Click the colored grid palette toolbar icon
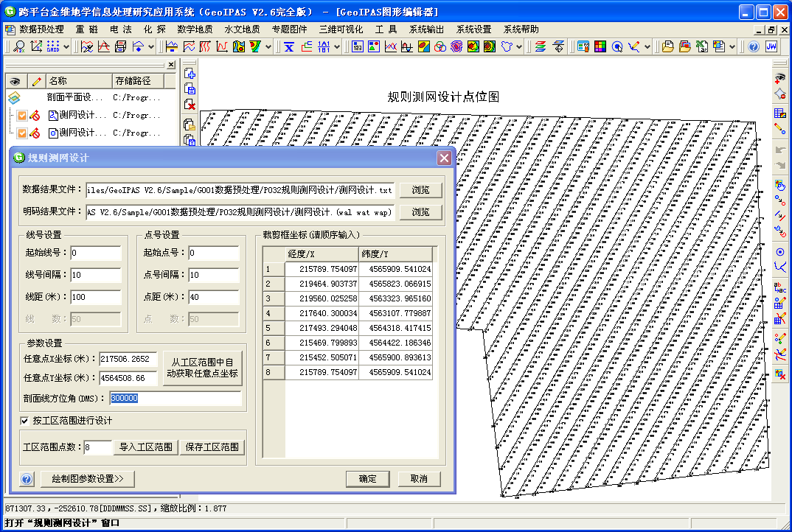 (x=600, y=47)
